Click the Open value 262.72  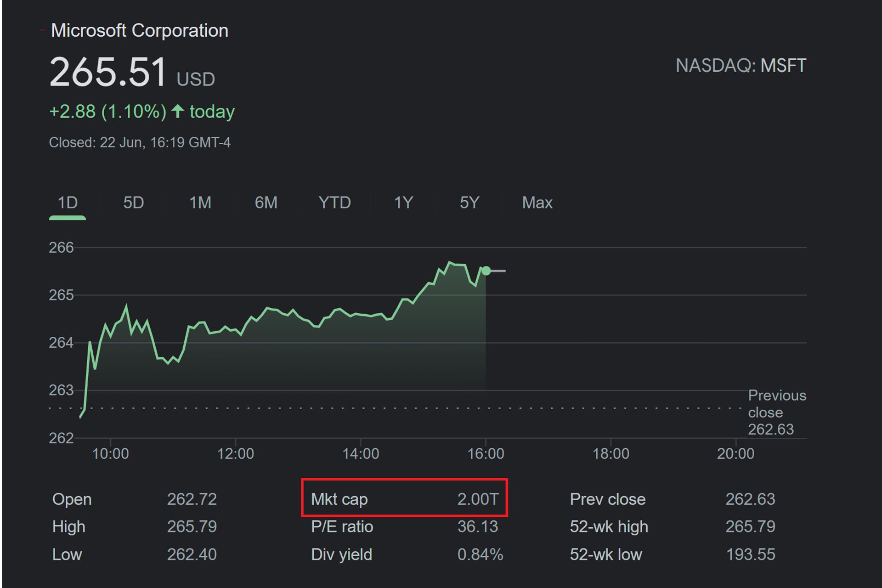click(x=192, y=499)
